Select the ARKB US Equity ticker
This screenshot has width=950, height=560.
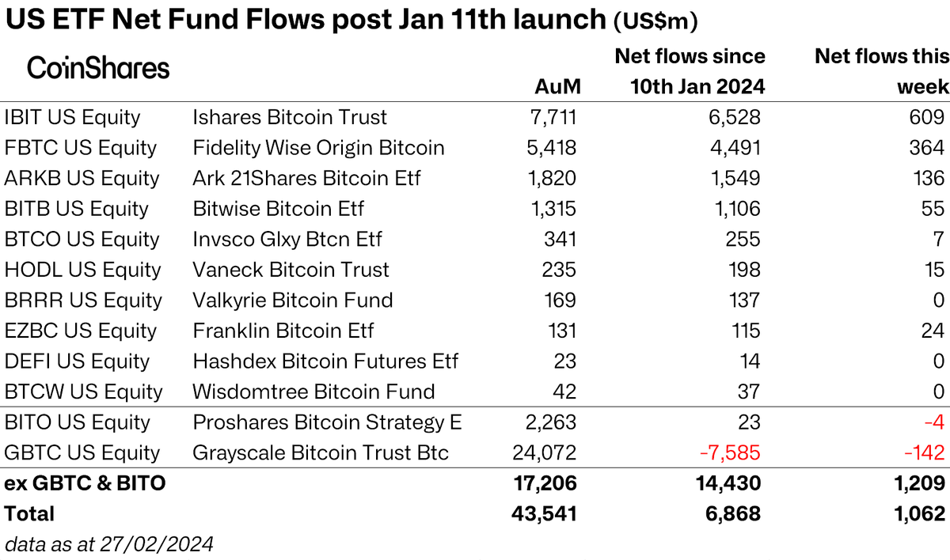82,178
